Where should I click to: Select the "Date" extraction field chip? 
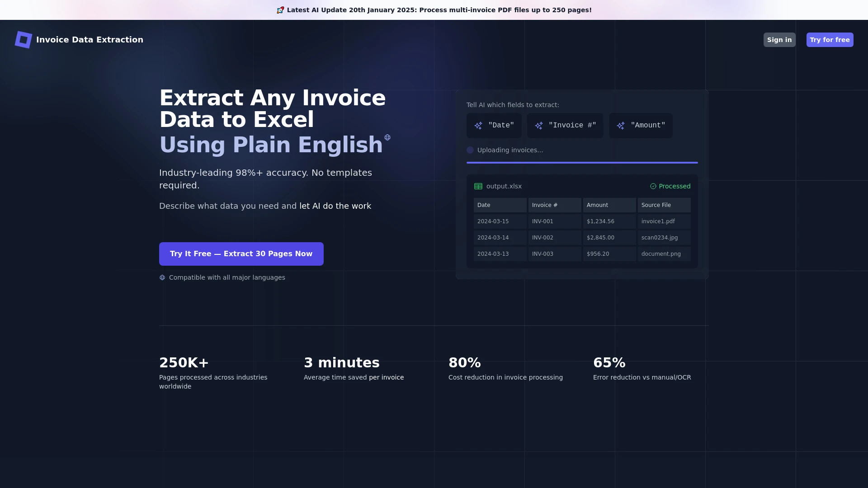tap(494, 126)
